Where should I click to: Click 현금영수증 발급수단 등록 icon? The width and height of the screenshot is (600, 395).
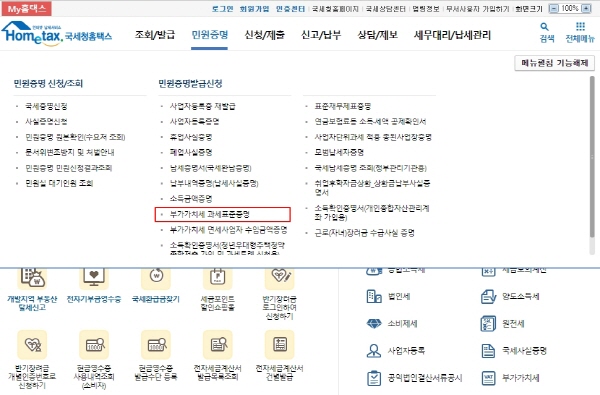pos(156,345)
